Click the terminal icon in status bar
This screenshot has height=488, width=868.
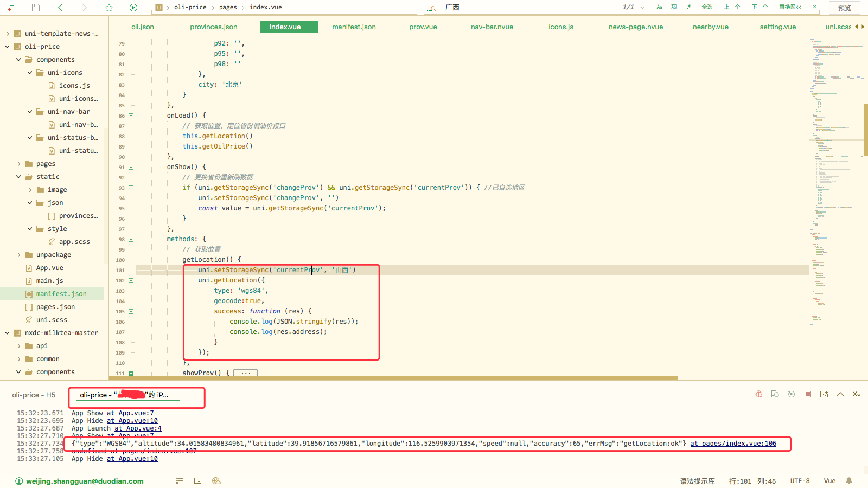(198, 481)
